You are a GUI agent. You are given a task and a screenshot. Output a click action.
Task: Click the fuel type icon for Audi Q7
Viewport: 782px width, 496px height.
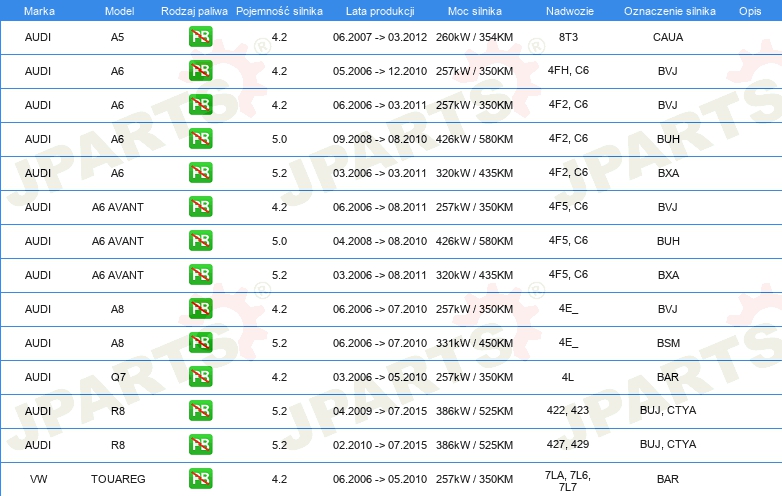[200, 376]
